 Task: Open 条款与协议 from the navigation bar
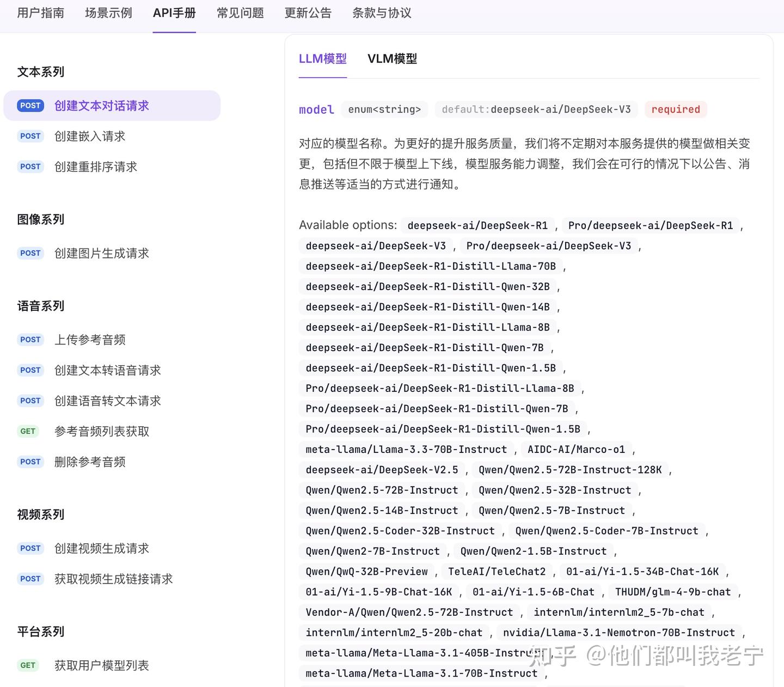point(381,13)
